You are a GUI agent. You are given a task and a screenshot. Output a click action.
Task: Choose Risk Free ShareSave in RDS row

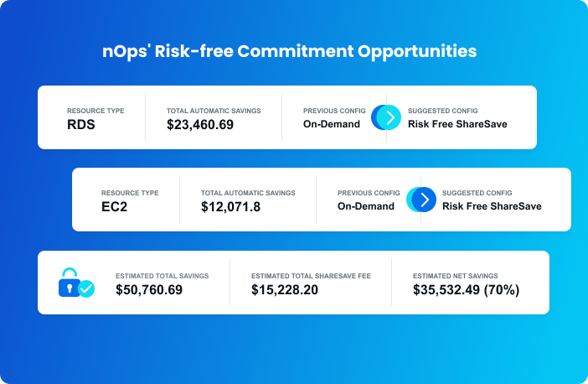point(457,124)
